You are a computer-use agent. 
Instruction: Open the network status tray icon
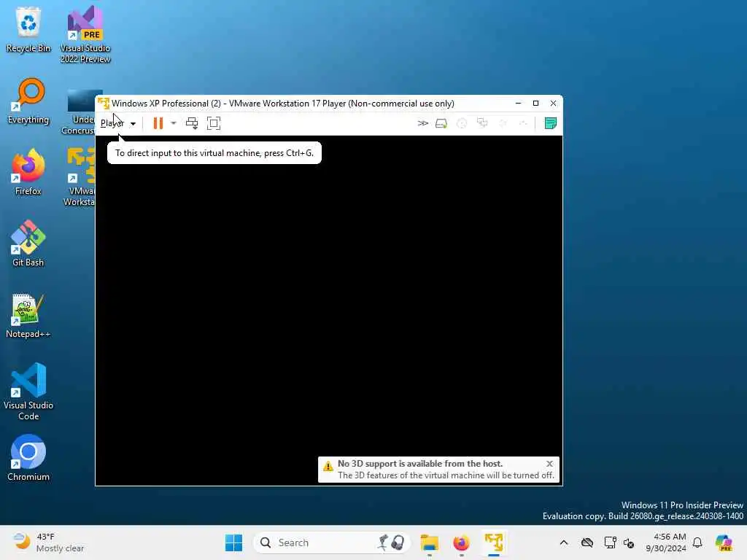click(610, 542)
